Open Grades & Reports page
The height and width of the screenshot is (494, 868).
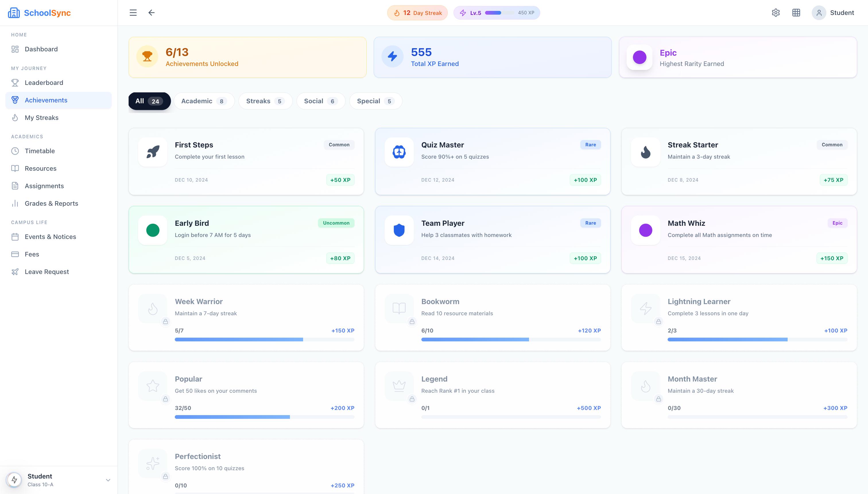51,204
